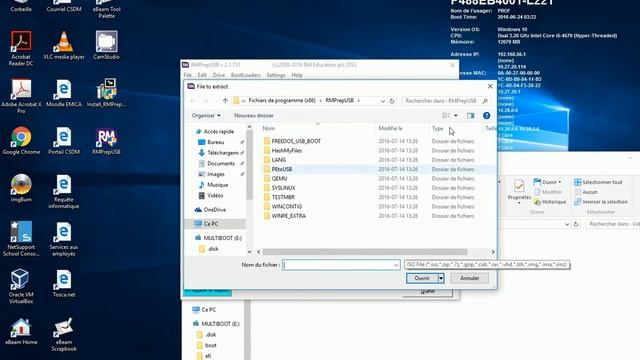This screenshot has height=360, width=640.
Task: Expand the address bar history dropdown
Action: [383, 101]
